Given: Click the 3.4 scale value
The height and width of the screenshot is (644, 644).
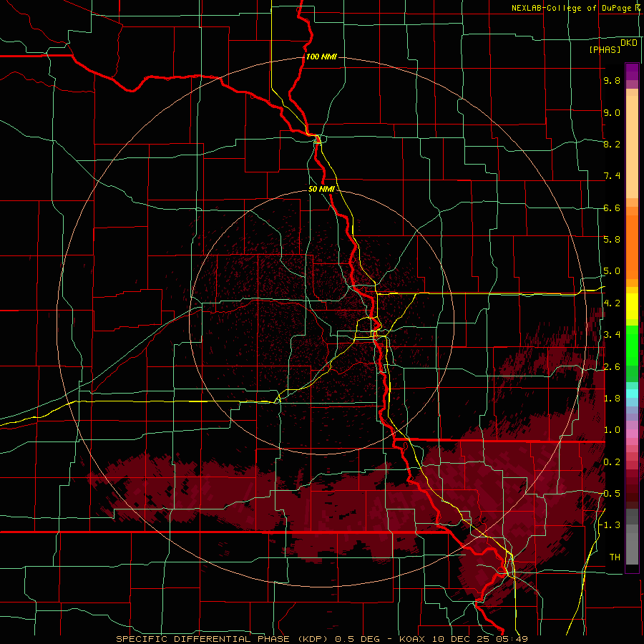Looking at the screenshot, I should click(x=612, y=335).
